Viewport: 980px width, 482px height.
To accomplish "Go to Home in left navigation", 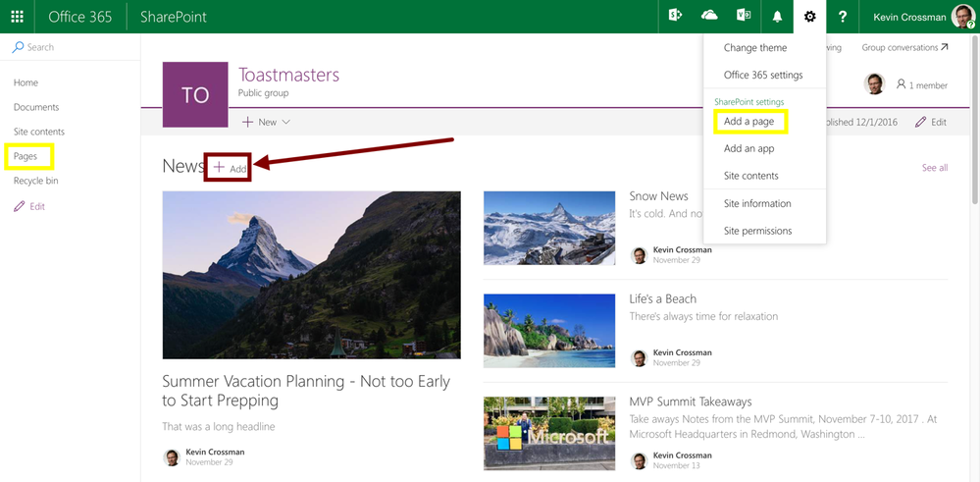I will click(26, 82).
